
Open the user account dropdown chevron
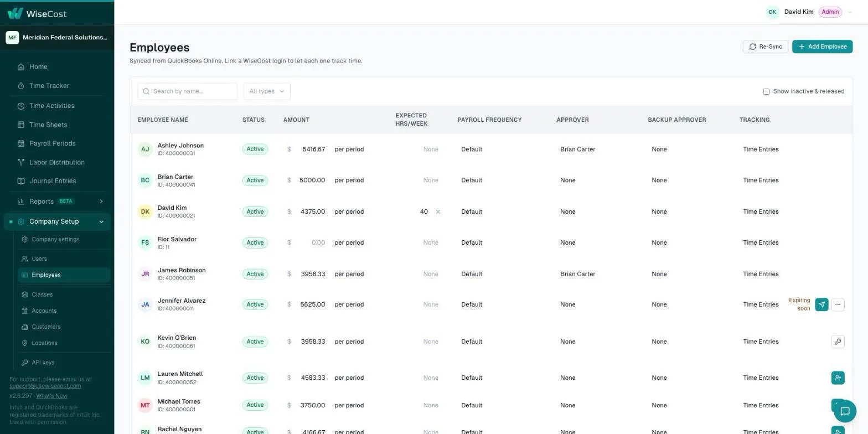850,12
